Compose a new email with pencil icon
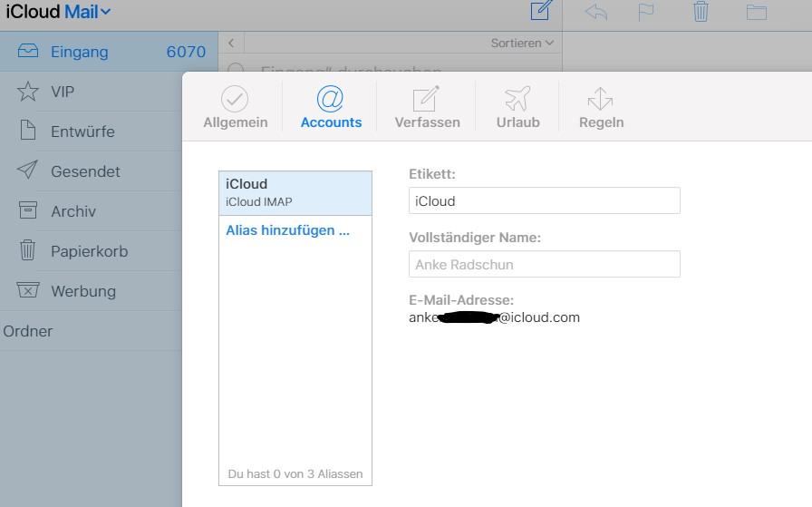Screen dimensions: 812x507 pyautogui.click(x=541, y=10)
